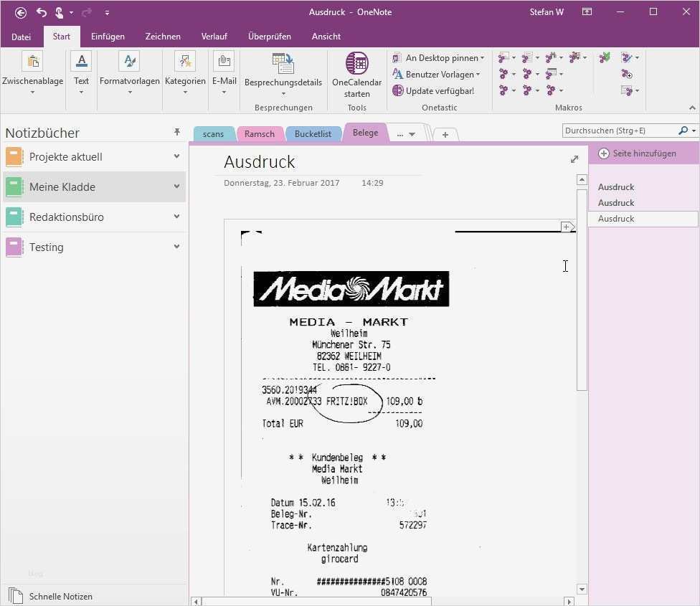Click the Undo icon in quick access toolbar
The height and width of the screenshot is (606, 700).
point(42,12)
